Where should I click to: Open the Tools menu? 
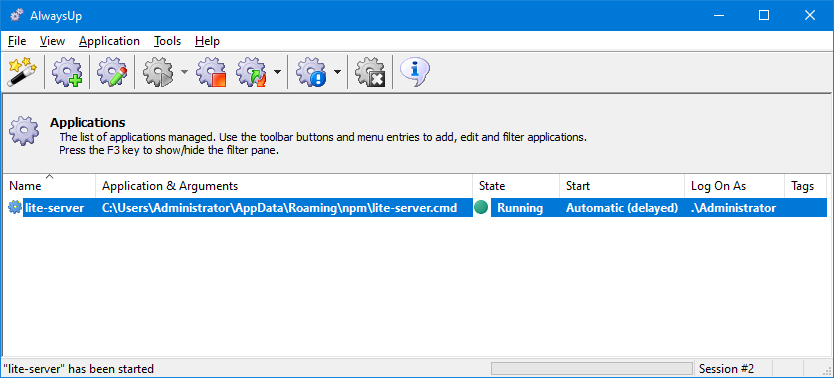coord(168,41)
